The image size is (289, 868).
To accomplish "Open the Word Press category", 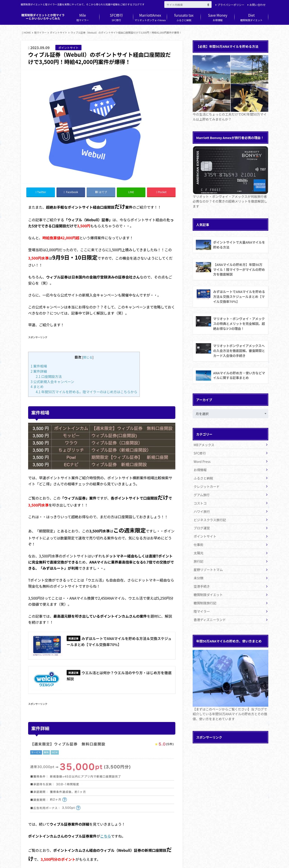I will tap(230, 462).
